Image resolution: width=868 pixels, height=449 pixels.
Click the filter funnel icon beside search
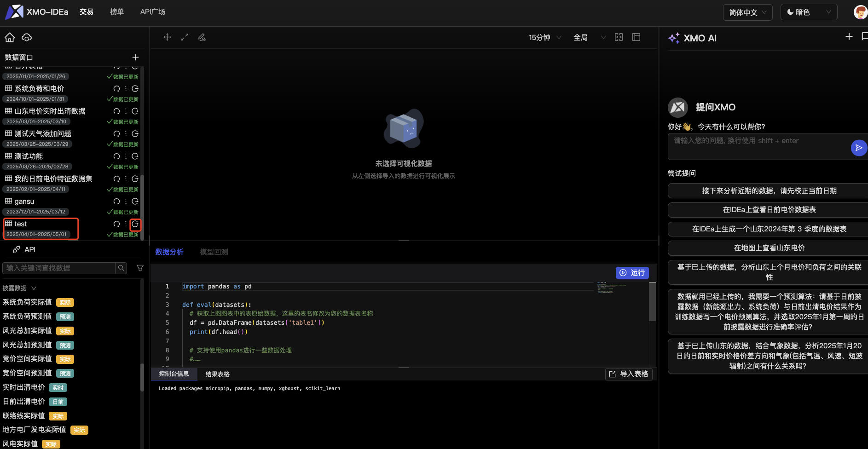(140, 268)
